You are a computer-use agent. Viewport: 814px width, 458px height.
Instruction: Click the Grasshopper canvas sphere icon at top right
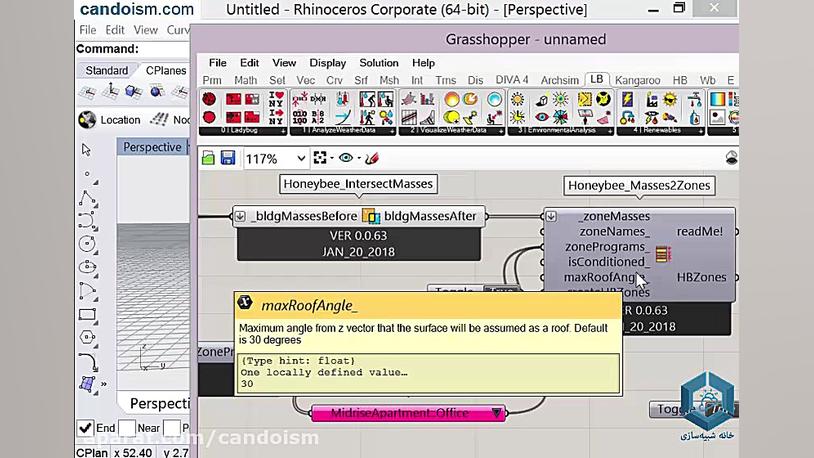click(731, 158)
